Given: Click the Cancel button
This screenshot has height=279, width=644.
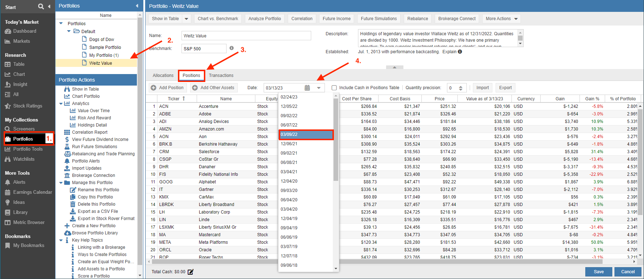Looking at the screenshot, I should coord(628,272).
